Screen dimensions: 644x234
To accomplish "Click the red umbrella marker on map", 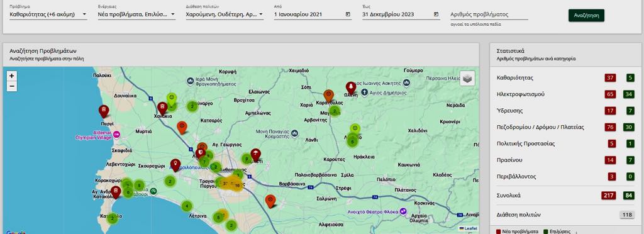I will pyautogui.click(x=255, y=155).
